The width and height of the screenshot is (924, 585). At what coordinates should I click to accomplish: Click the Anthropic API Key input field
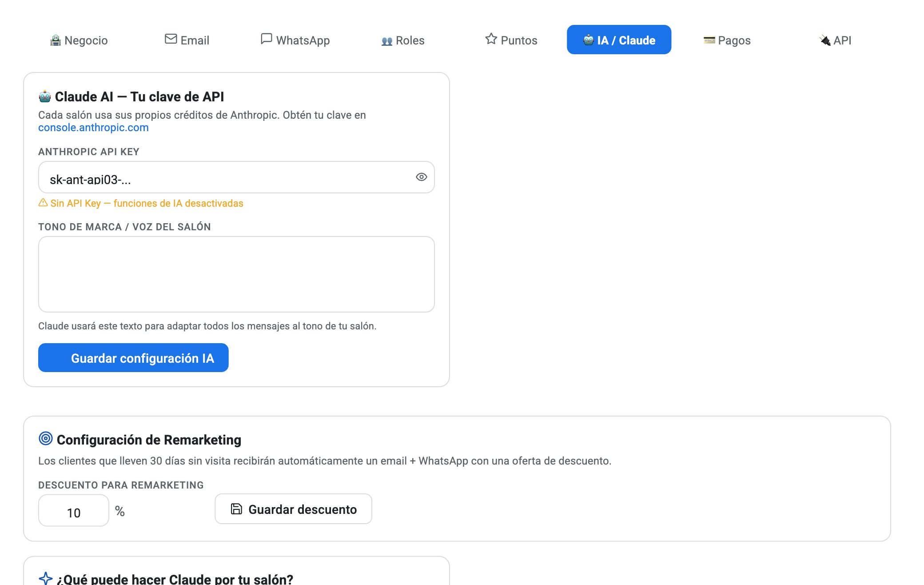[x=236, y=177]
